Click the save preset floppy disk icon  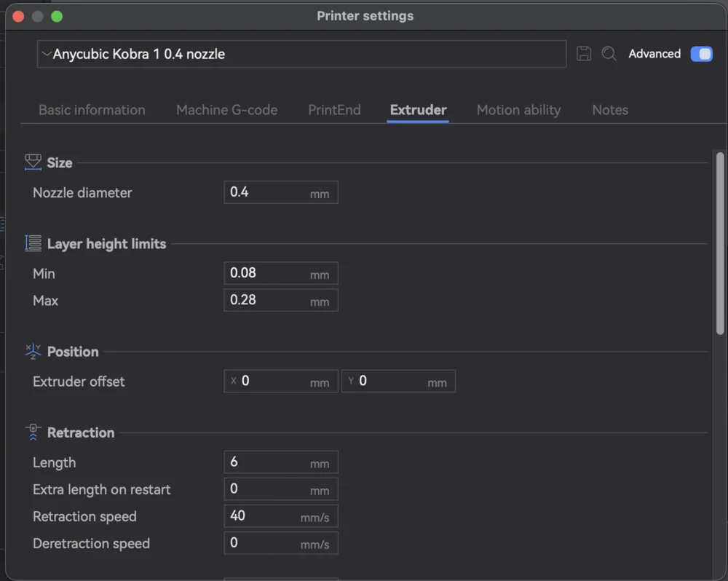coord(584,54)
